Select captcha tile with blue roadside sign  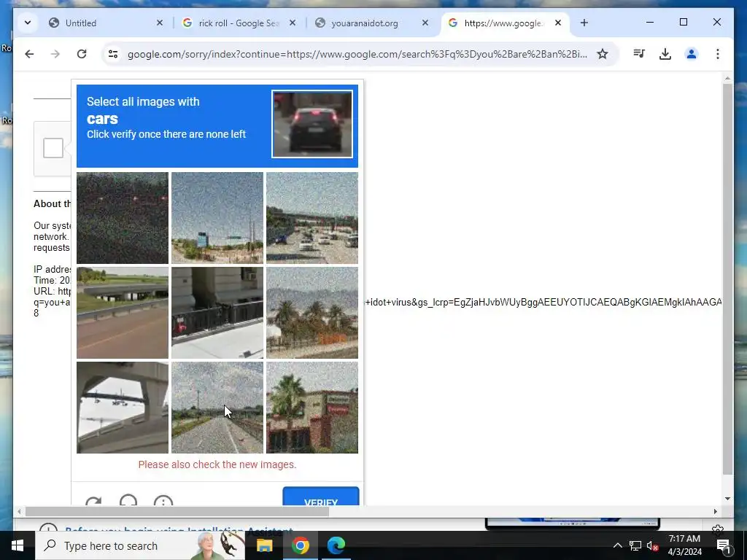[x=217, y=217]
